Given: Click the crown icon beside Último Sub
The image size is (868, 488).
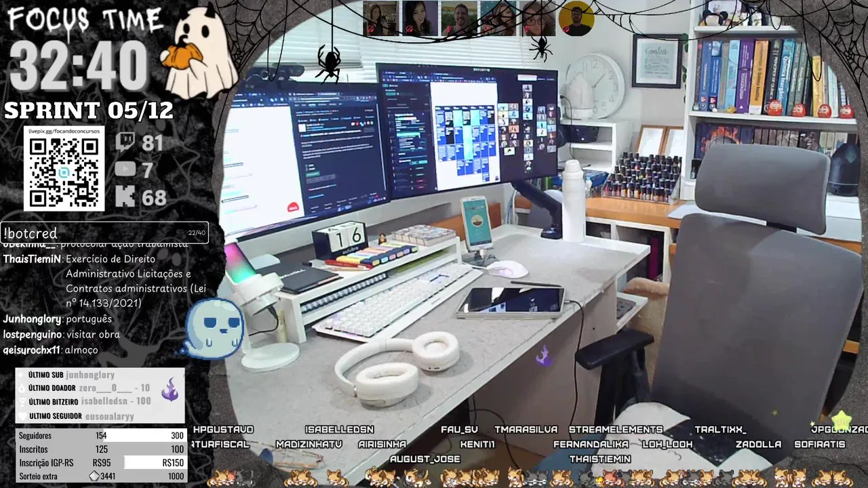Looking at the screenshot, I should click(x=22, y=375).
